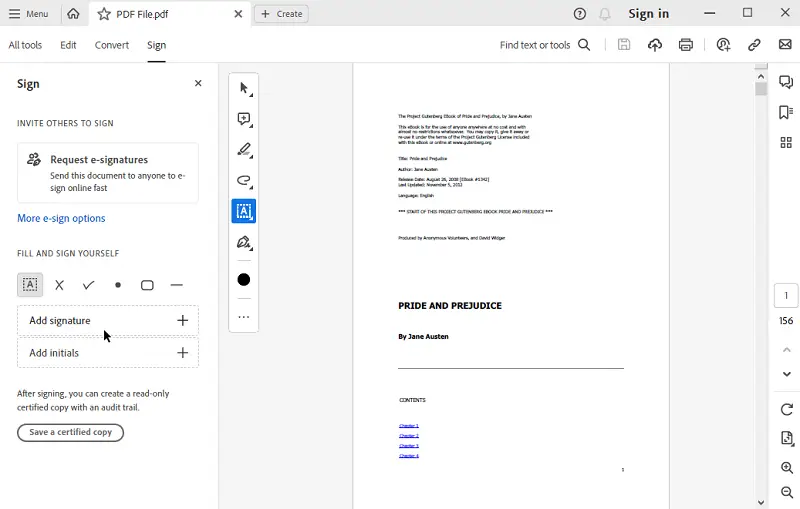Click scrollbar down arrow

(761, 502)
